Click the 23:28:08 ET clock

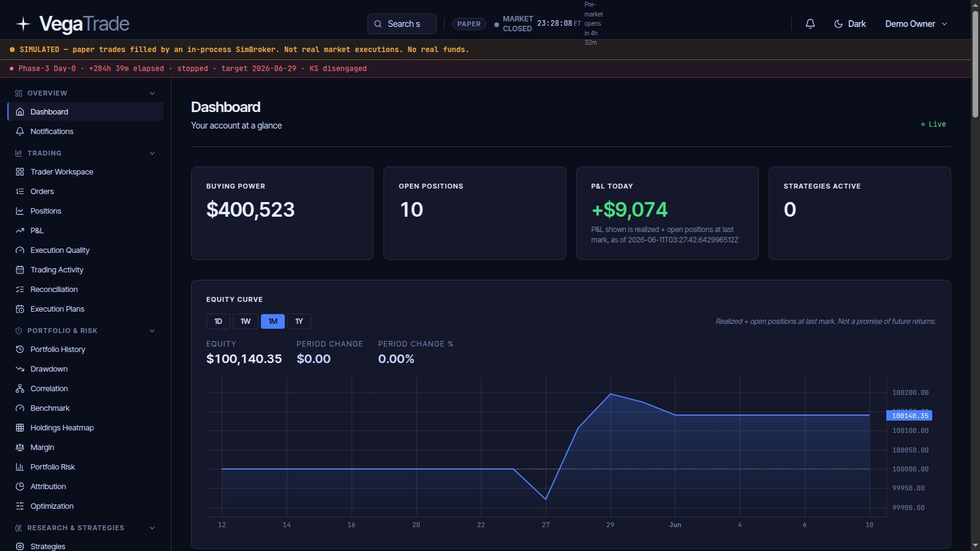(559, 23)
